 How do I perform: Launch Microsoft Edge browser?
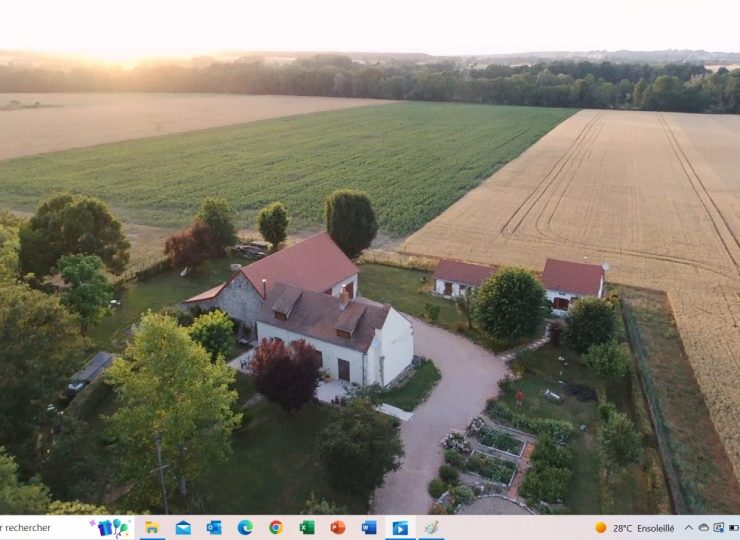(245, 527)
